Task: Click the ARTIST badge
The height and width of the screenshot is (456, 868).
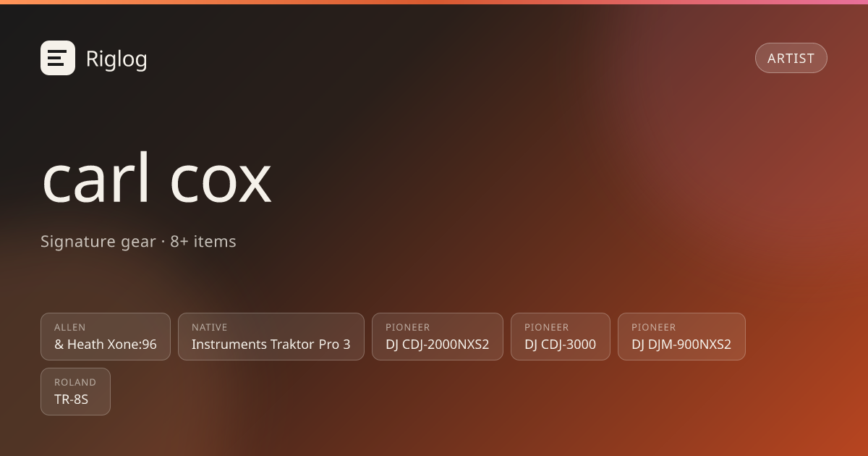Action: click(x=791, y=58)
